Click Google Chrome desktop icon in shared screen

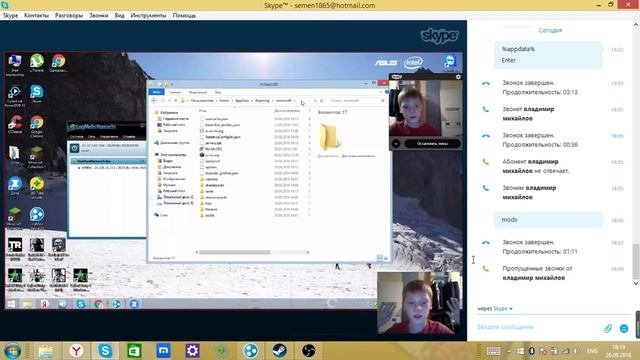[x=37, y=124]
